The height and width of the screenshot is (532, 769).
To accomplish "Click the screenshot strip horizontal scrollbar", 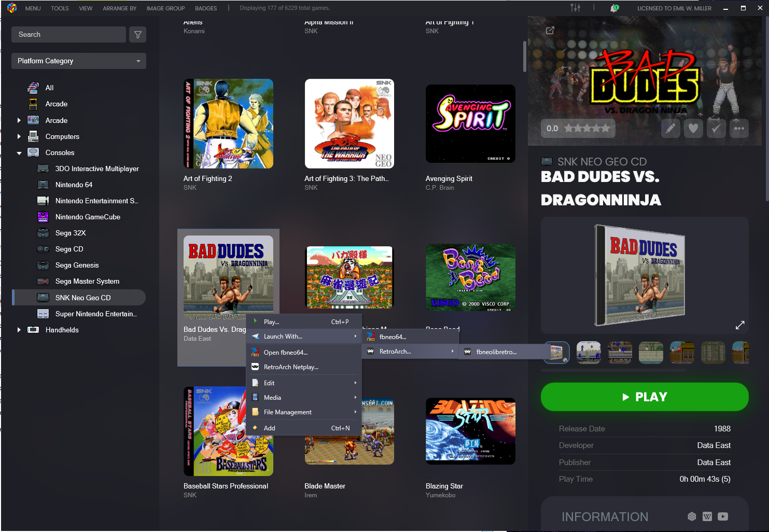I will pos(613,370).
